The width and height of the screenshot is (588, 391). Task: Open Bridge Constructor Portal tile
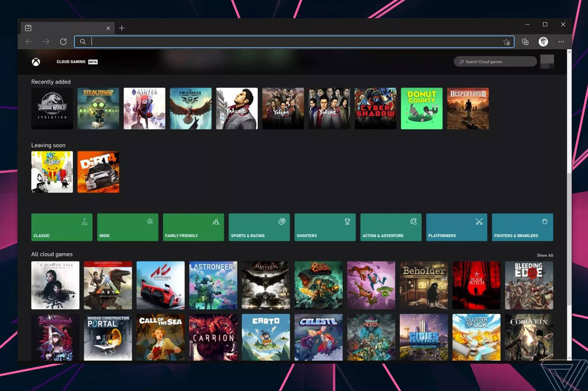pyautogui.click(x=108, y=337)
